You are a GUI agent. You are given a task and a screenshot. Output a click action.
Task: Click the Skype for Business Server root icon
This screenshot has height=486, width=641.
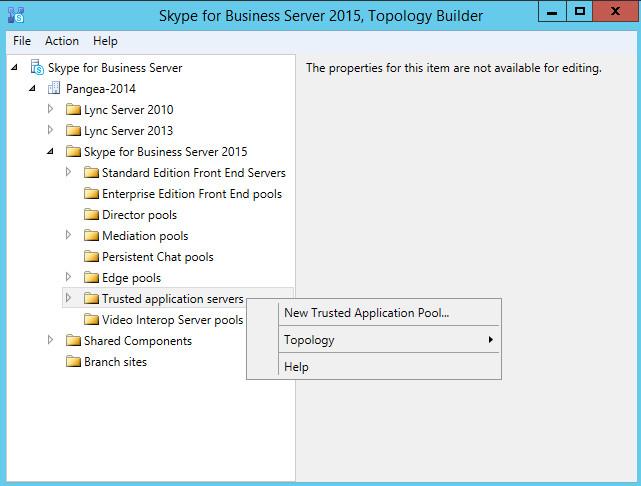point(37,67)
